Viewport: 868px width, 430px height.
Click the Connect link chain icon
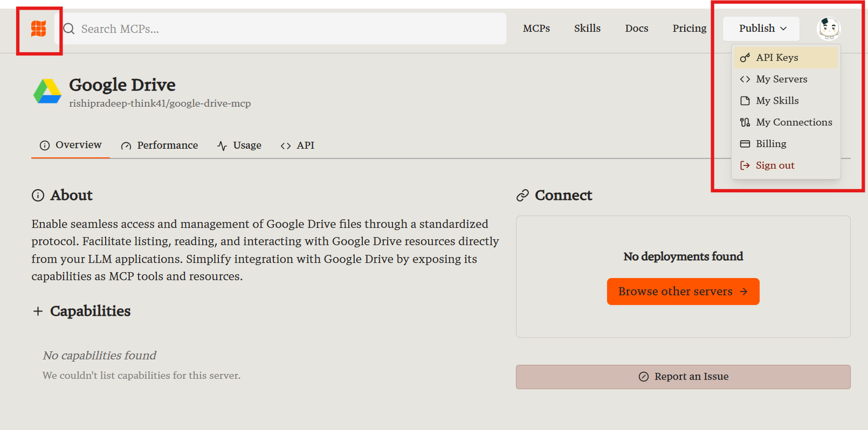(x=522, y=196)
